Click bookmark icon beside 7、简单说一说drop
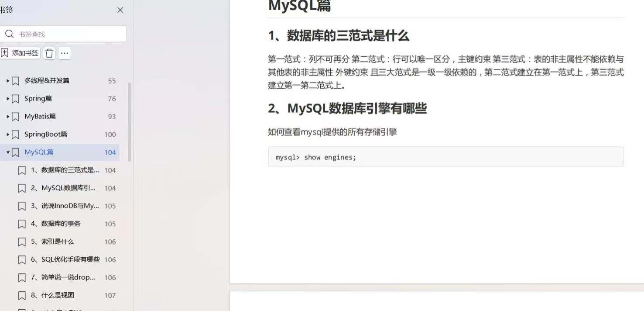The image size is (644, 311). pyautogui.click(x=22, y=277)
